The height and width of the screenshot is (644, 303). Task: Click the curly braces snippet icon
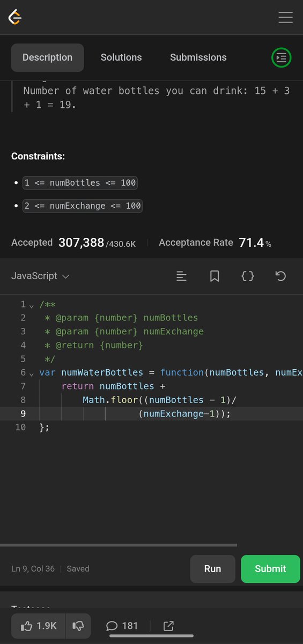coord(248,276)
